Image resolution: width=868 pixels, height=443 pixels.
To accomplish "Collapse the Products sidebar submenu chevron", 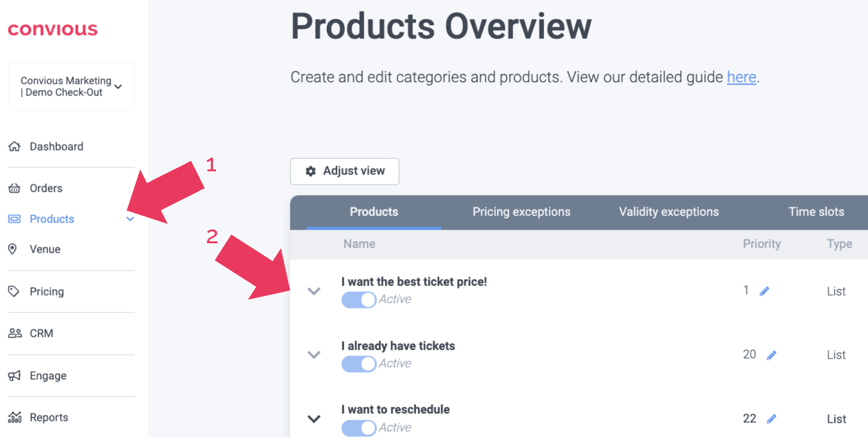I will tap(130, 219).
